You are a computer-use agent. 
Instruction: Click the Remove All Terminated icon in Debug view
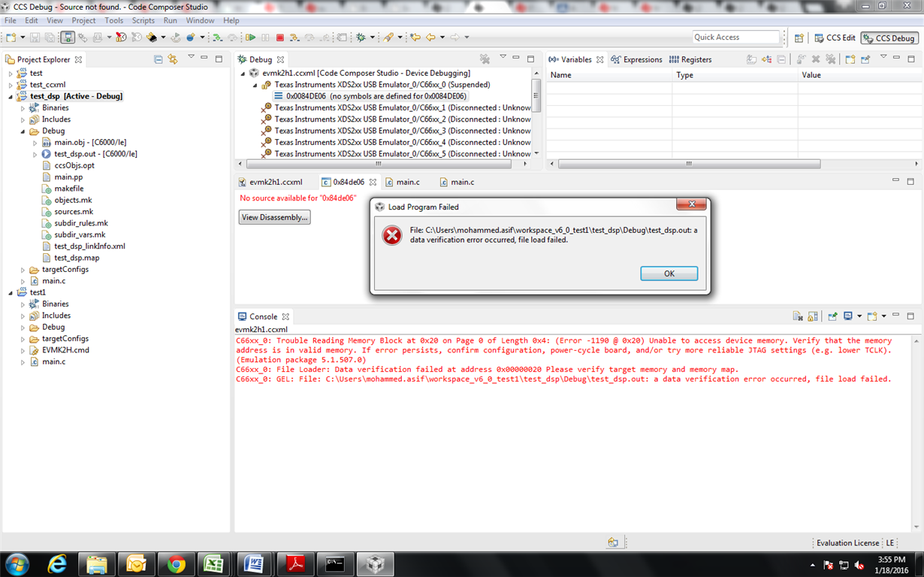pyautogui.click(x=485, y=59)
